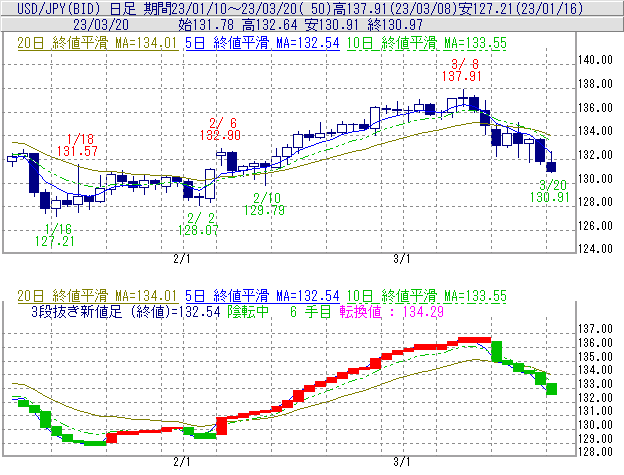This screenshot has height=475, width=624.
Task: Click the 2/1 date on lower chart axis
Action: (x=182, y=462)
